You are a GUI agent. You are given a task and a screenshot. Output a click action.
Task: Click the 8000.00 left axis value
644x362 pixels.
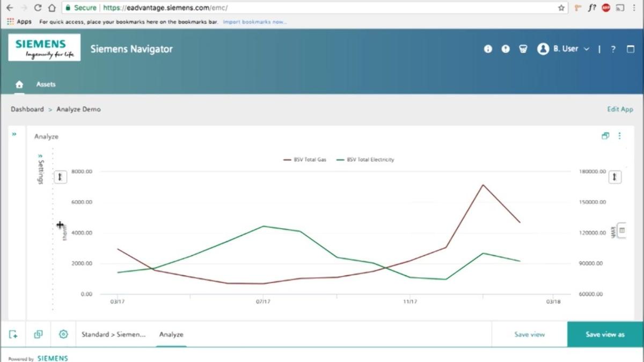click(x=82, y=172)
